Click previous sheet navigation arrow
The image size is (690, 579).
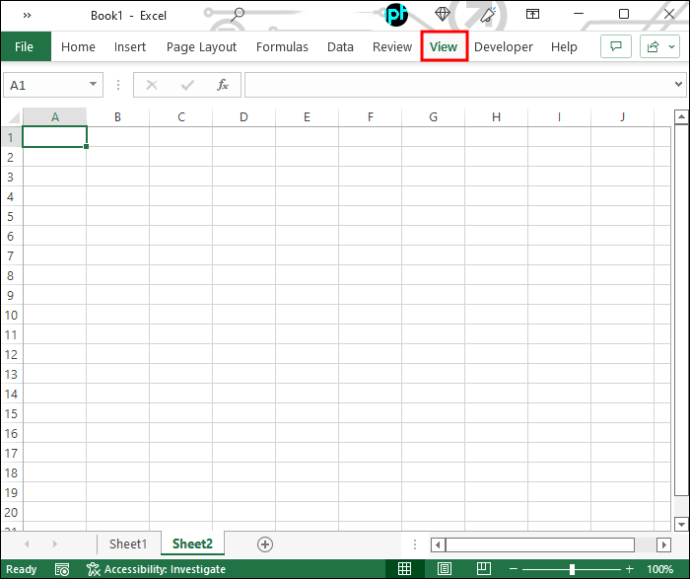[27, 544]
